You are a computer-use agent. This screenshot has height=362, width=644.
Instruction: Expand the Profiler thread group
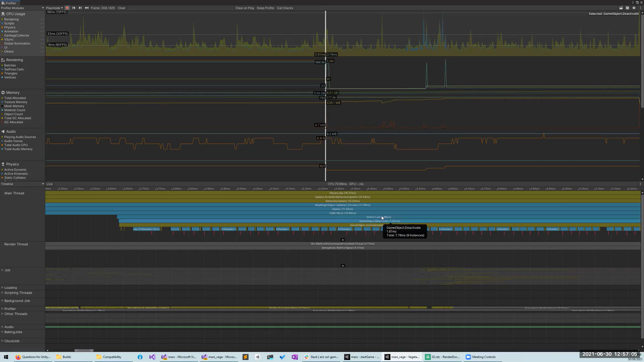point(2,309)
